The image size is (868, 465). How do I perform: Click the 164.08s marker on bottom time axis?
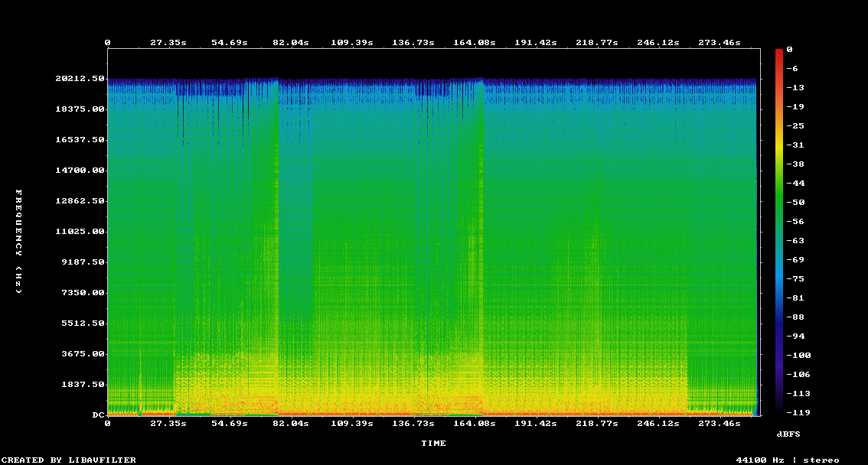click(475, 423)
